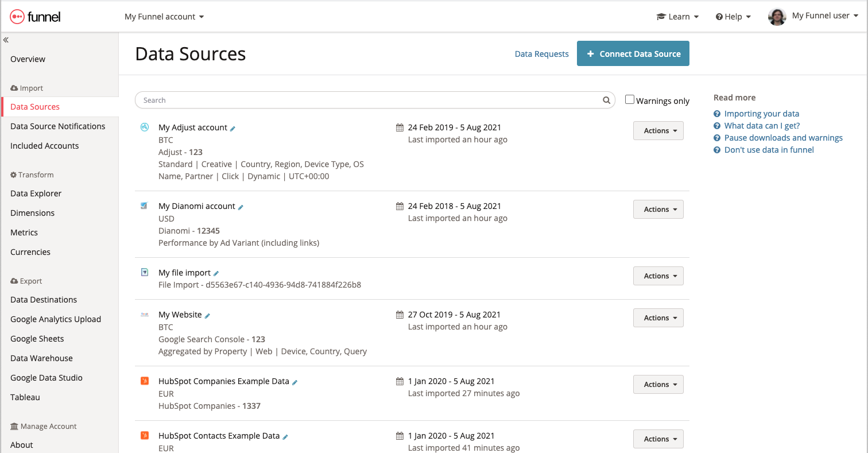Open About page in sidebar
The width and height of the screenshot is (868, 453).
(22, 445)
